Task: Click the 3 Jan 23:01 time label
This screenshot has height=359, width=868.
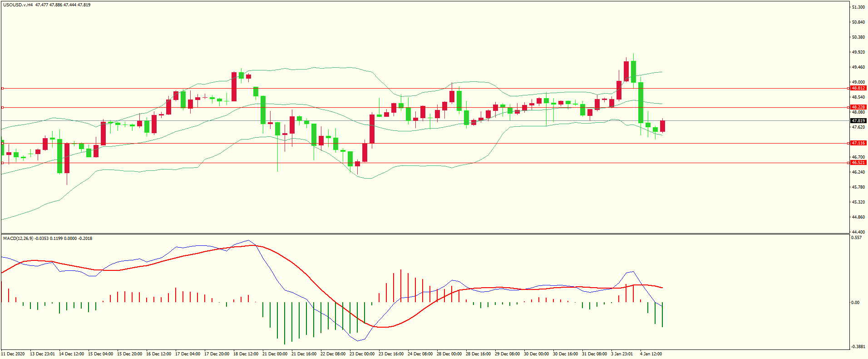Action: click(622, 354)
